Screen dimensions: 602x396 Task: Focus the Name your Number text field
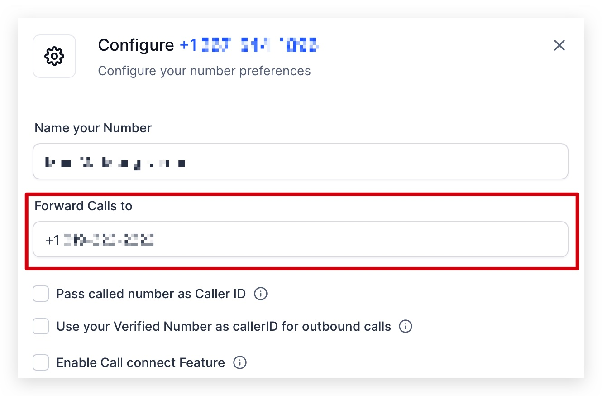coord(301,162)
